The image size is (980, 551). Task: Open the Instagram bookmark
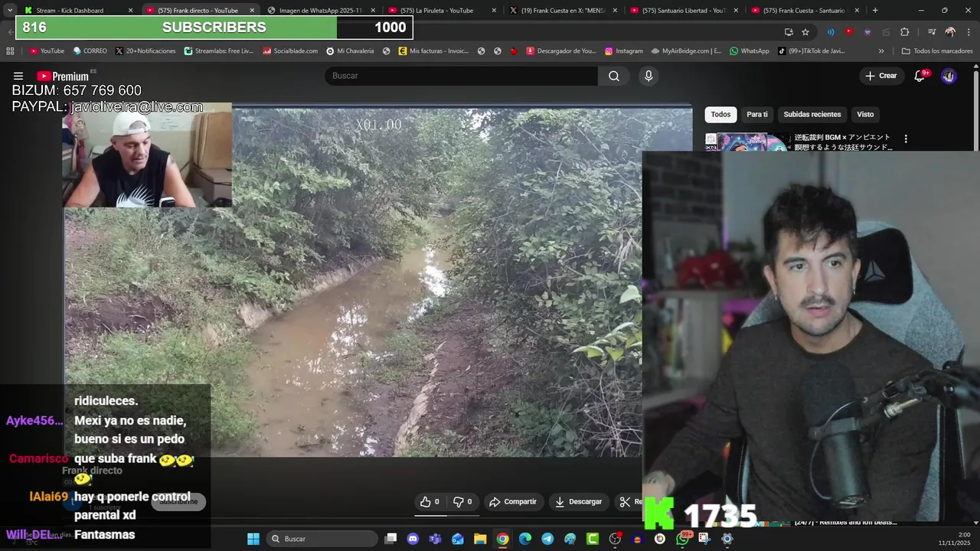tap(624, 51)
